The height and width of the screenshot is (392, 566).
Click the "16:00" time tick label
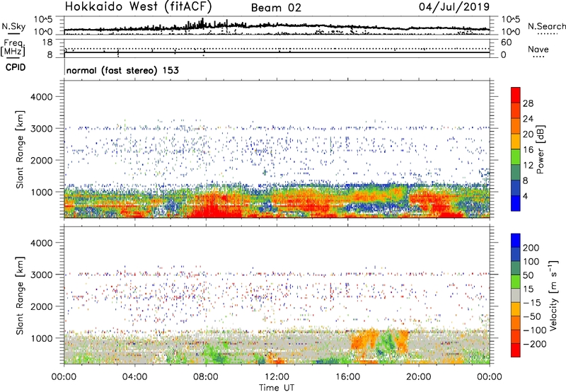[x=347, y=376]
